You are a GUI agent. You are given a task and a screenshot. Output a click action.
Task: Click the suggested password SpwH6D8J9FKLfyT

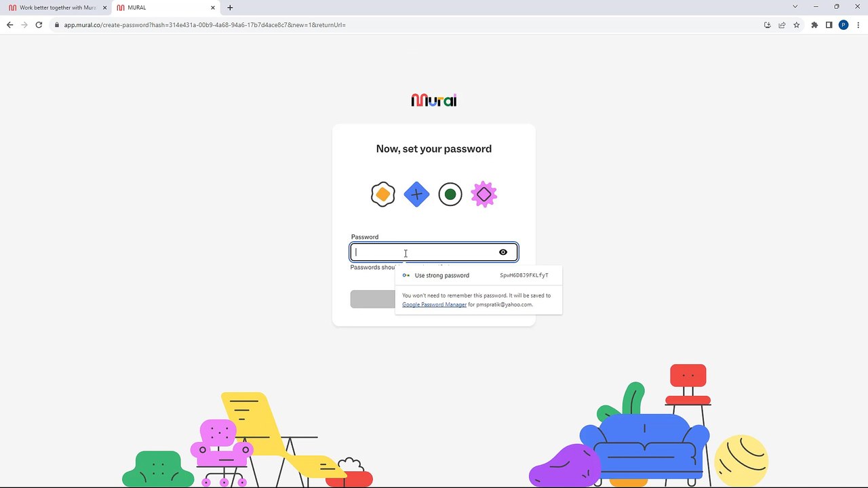(x=524, y=275)
